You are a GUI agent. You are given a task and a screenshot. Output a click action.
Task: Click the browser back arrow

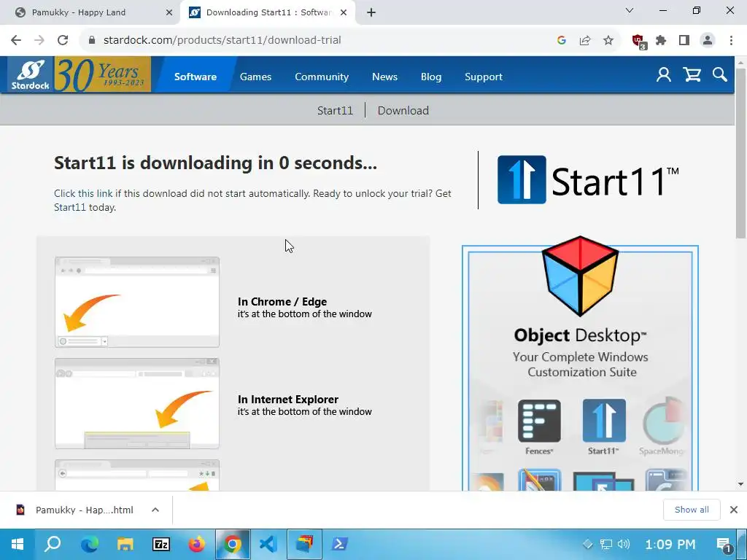(x=16, y=40)
